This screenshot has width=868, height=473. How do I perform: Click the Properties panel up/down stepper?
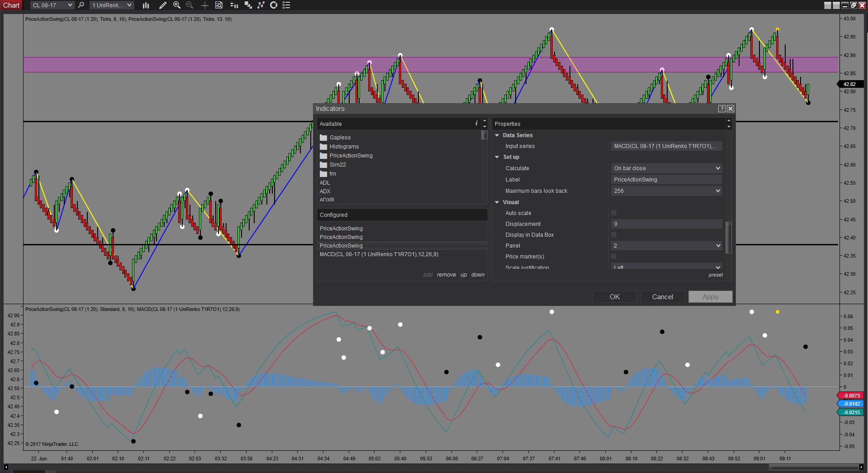tap(729, 124)
